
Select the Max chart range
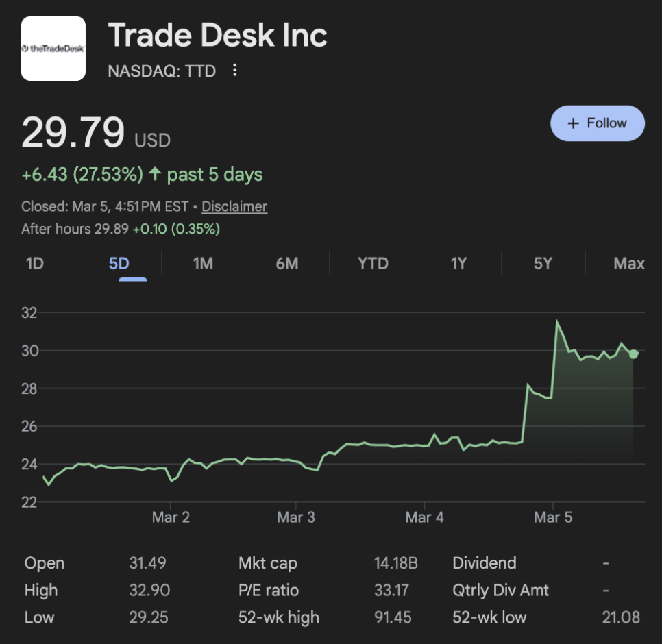(x=629, y=263)
